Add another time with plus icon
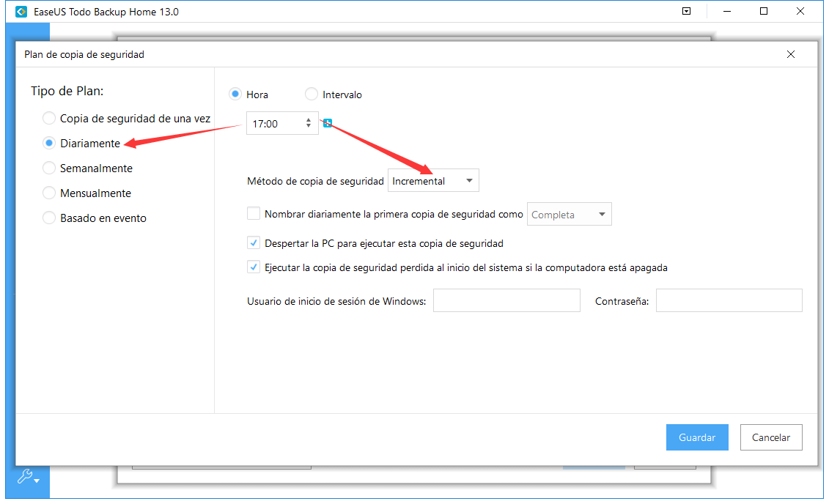Screen dimensions: 829x504 (x=328, y=123)
